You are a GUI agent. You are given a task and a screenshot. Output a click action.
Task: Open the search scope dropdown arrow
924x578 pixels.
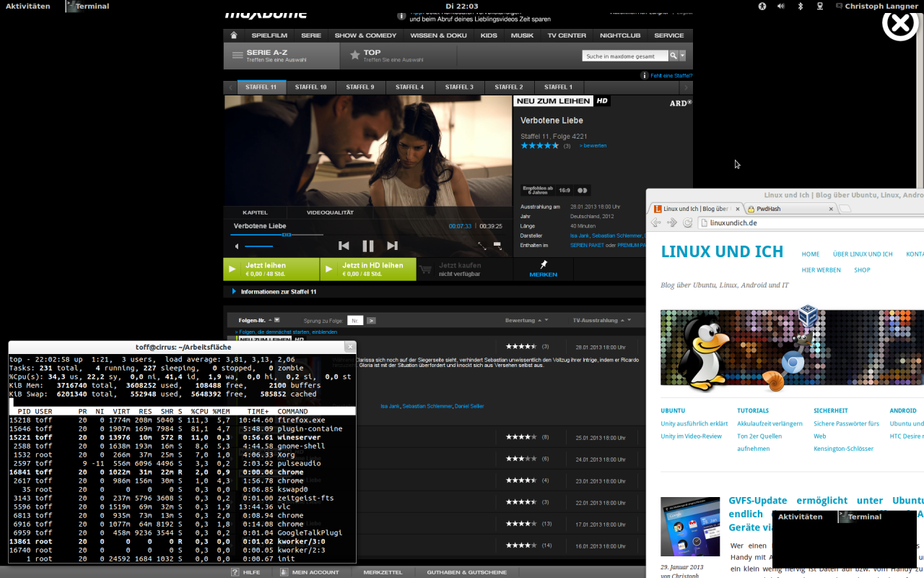tap(682, 56)
